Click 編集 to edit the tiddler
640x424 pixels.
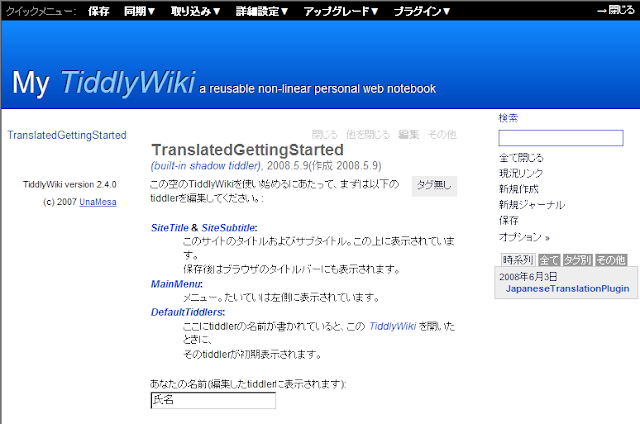tap(409, 134)
